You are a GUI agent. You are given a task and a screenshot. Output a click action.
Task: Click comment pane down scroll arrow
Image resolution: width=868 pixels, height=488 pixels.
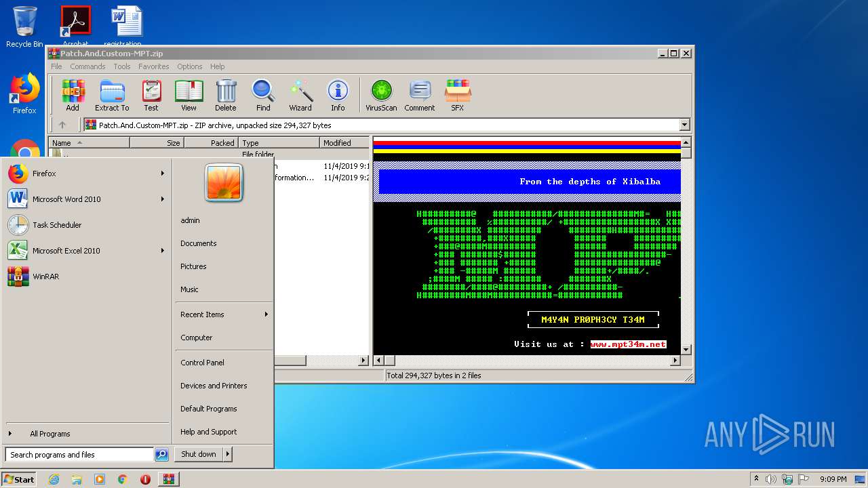[686, 350]
